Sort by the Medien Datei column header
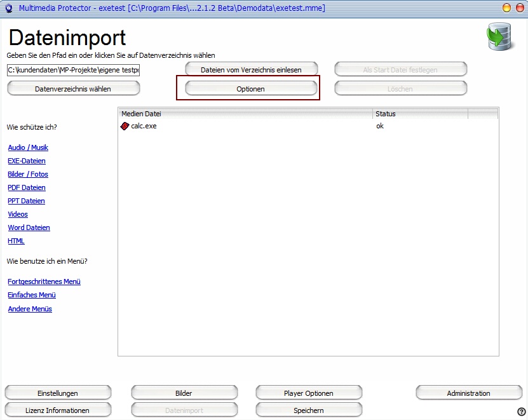 click(245, 114)
